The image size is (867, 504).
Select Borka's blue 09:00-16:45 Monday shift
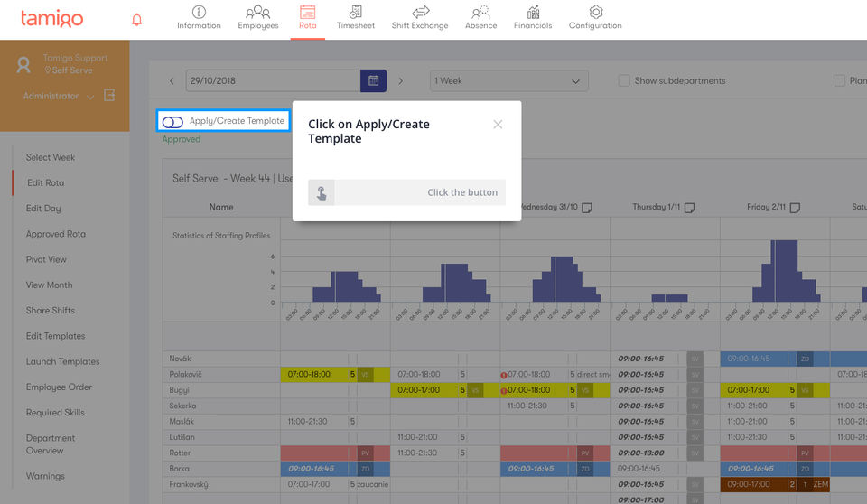point(335,469)
